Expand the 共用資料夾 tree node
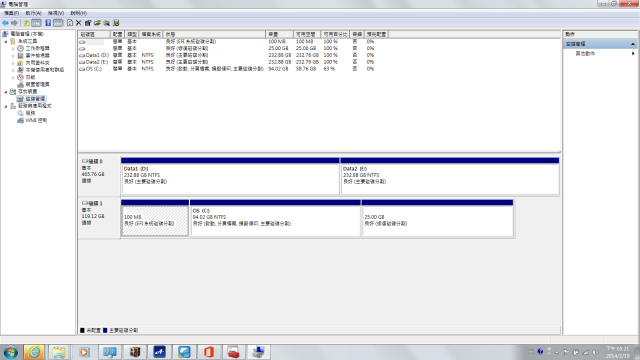 13,63
